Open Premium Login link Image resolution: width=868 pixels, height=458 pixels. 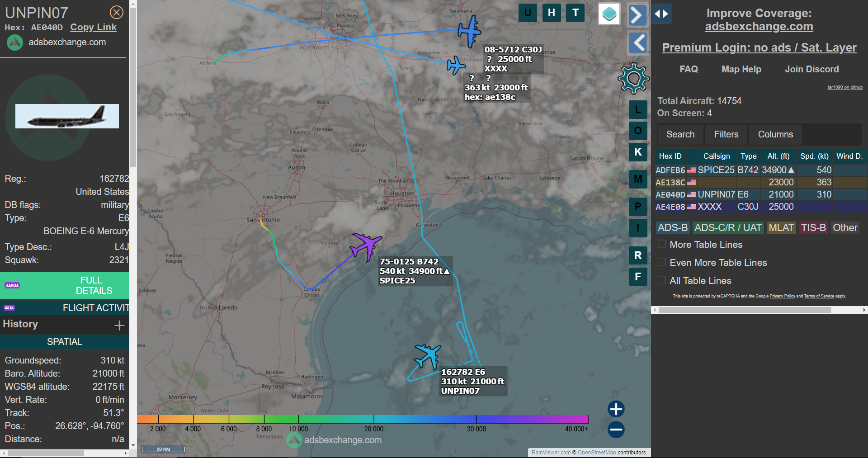tap(759, 47)
